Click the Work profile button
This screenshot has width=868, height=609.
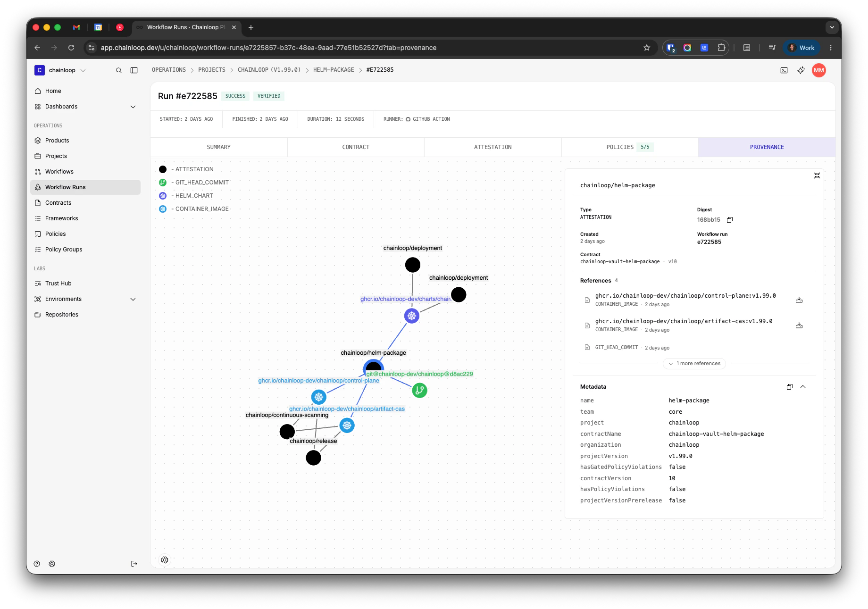coord(802,48)
